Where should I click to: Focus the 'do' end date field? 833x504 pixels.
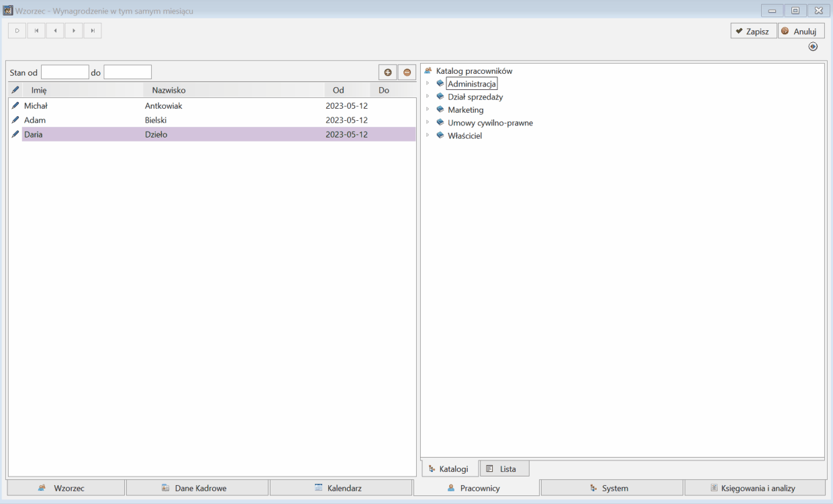pos(128,72)
